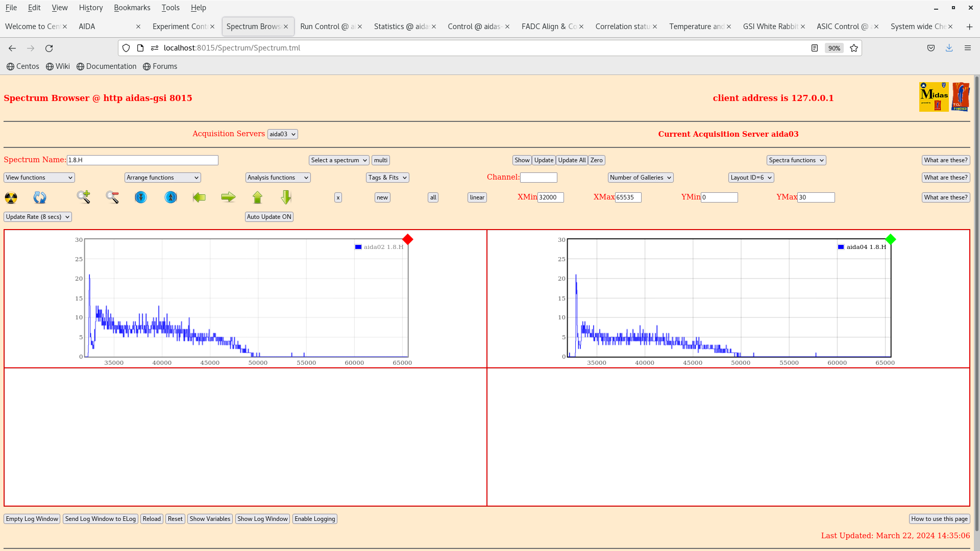Click the zoom out magnifier icon
Image resolution: width=980 pixels, height=551 pixels.
112,197
